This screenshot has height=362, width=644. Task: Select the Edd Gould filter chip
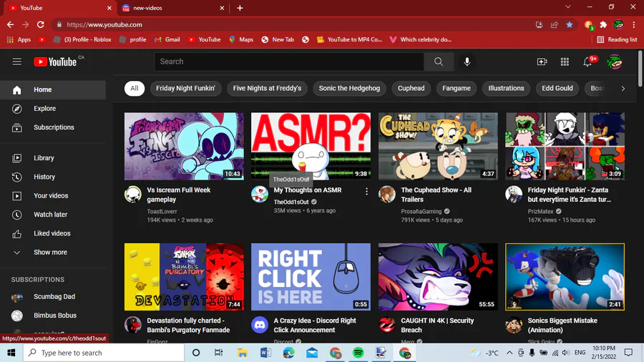557,88
